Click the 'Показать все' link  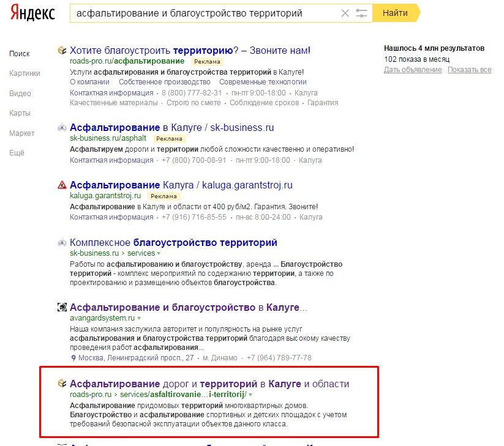[470, 70]
